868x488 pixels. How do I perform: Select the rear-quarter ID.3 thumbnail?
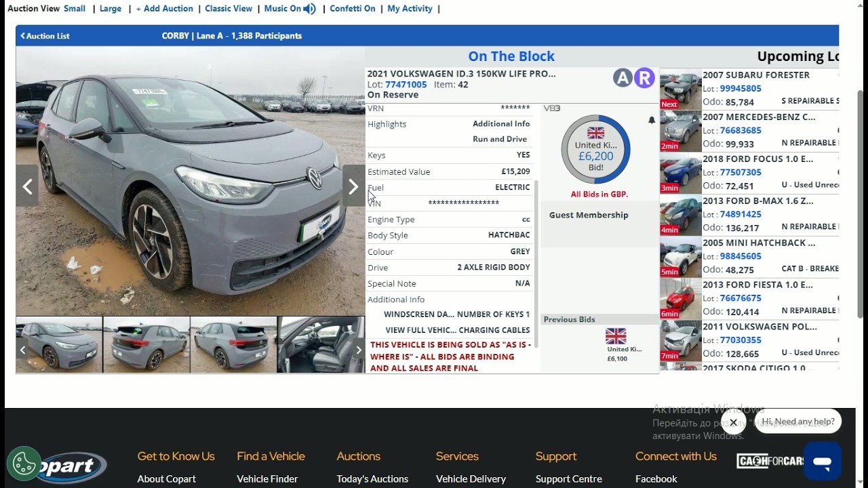click(233, 344)
